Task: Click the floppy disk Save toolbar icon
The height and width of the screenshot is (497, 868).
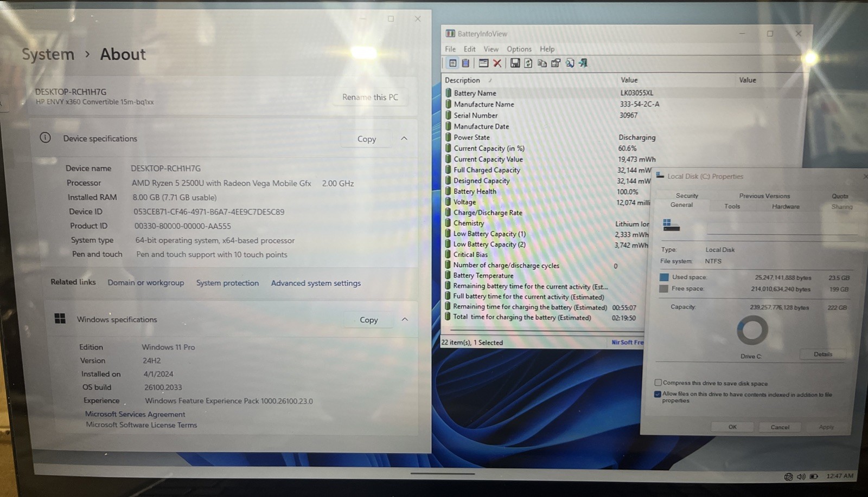Action: coord(515,63)
